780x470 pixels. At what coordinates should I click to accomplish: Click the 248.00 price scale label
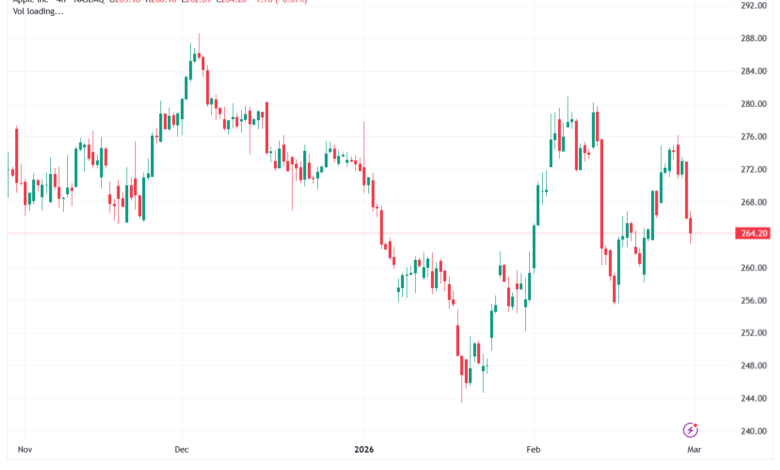(x=753, y=366)
